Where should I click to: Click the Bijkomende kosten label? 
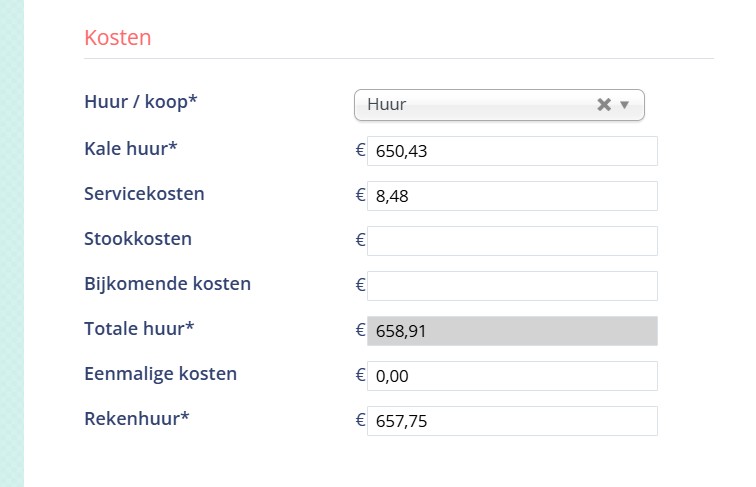click(167, 284)
